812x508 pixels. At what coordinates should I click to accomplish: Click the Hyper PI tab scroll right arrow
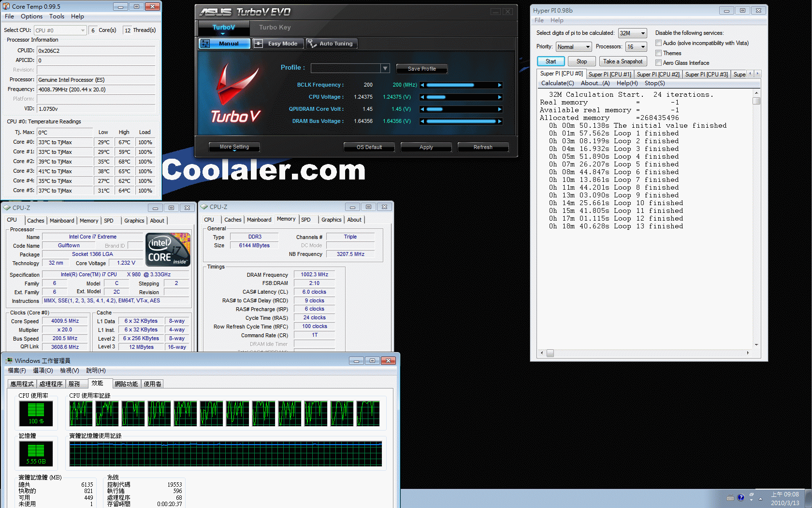click(757, 74)
